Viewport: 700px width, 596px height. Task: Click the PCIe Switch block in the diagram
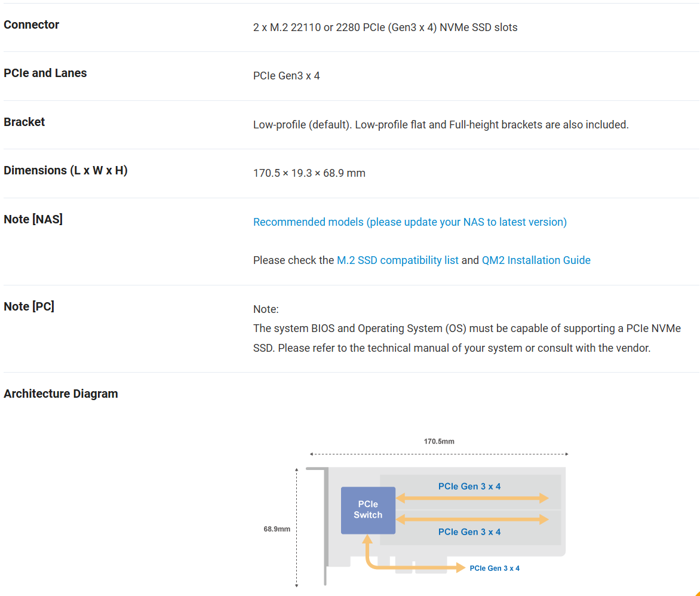coord(368,510)
